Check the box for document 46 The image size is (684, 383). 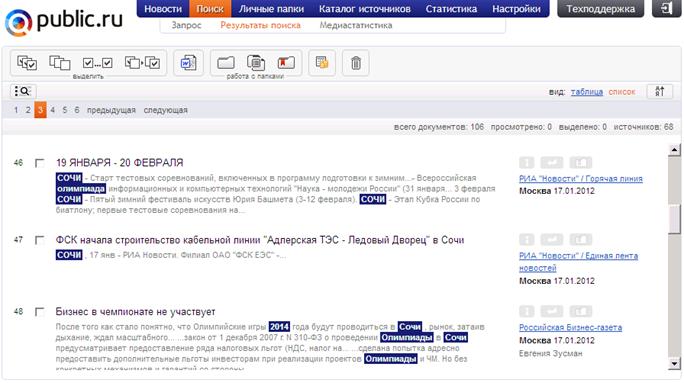[x=40, y=163]
